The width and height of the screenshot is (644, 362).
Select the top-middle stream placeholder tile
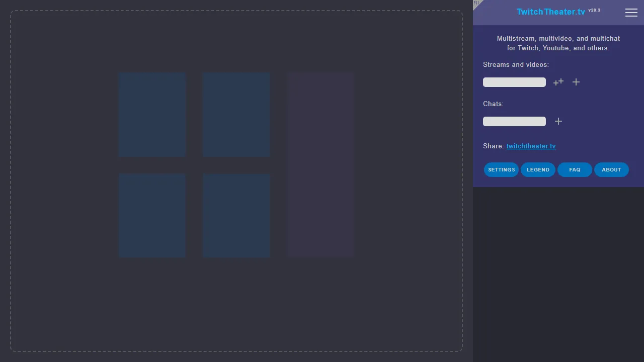(236, 114)
